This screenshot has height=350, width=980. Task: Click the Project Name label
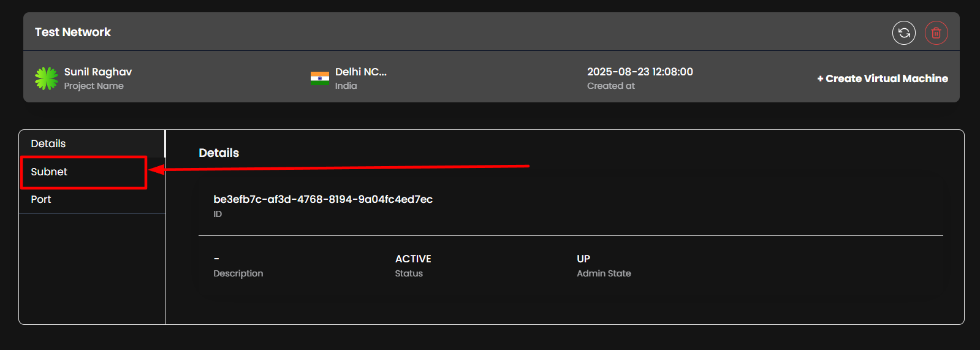(94, 86)
